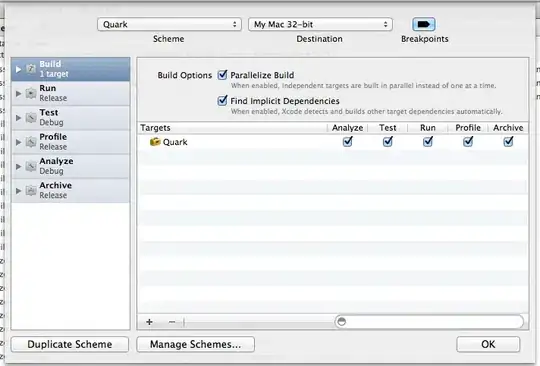This screenshot has height=366, width=540.
Task: Click the Build action icon
Action: (x=31, y=69)
